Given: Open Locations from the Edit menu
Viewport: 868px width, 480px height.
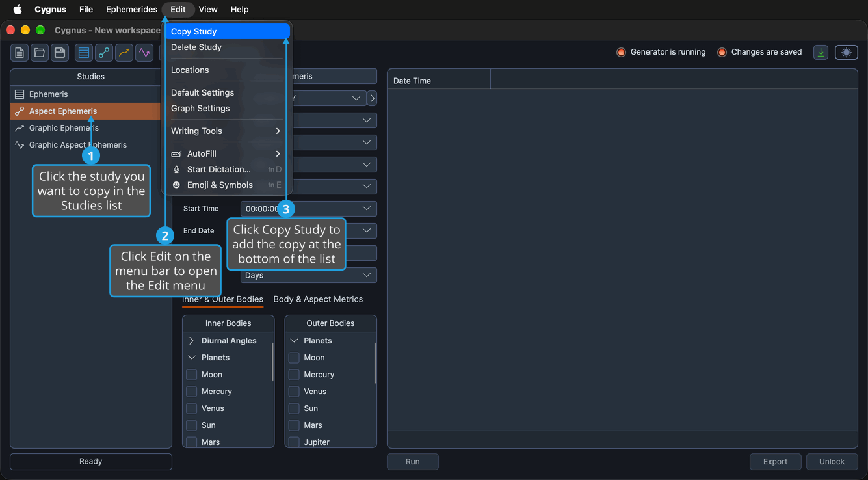Looking at the screenshot, I should tap(227, 70).
